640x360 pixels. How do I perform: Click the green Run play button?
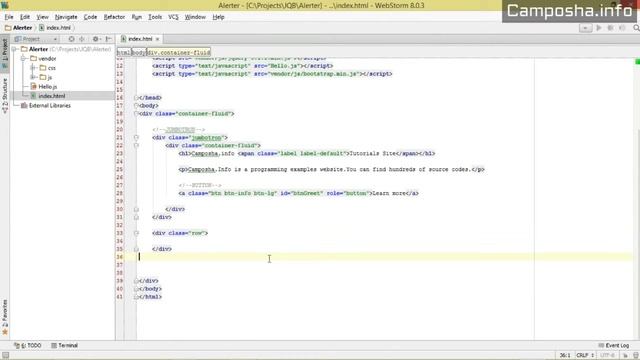coord(599,28)
